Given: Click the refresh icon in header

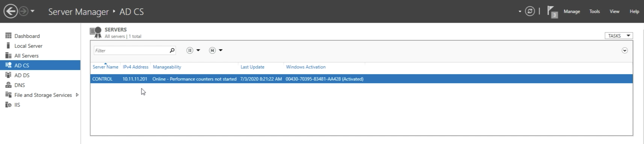Looking at the screenshot, I should pos(529,11).
